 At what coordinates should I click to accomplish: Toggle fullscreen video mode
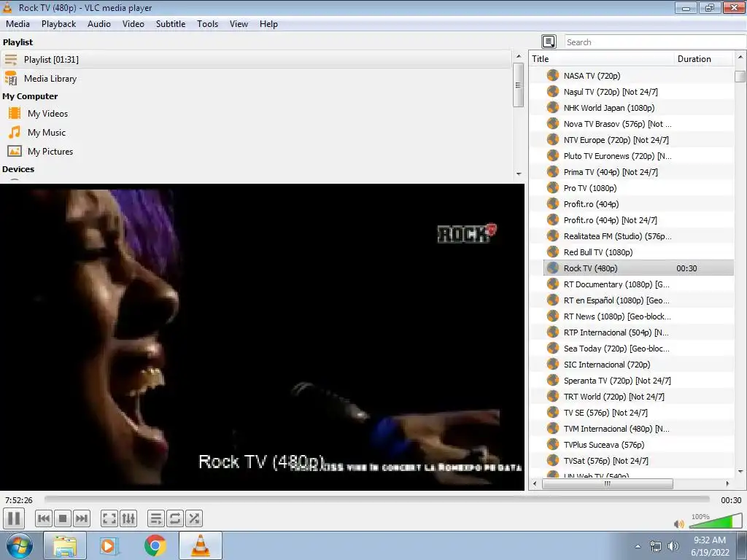109,518
